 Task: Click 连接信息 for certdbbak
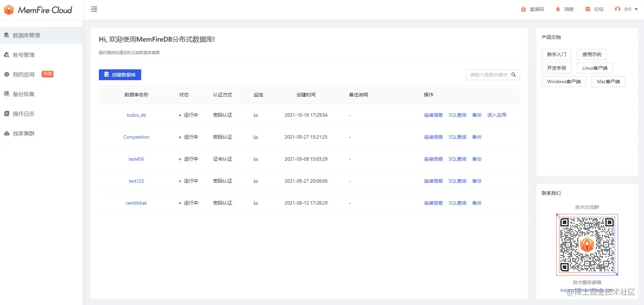point(433,203)
